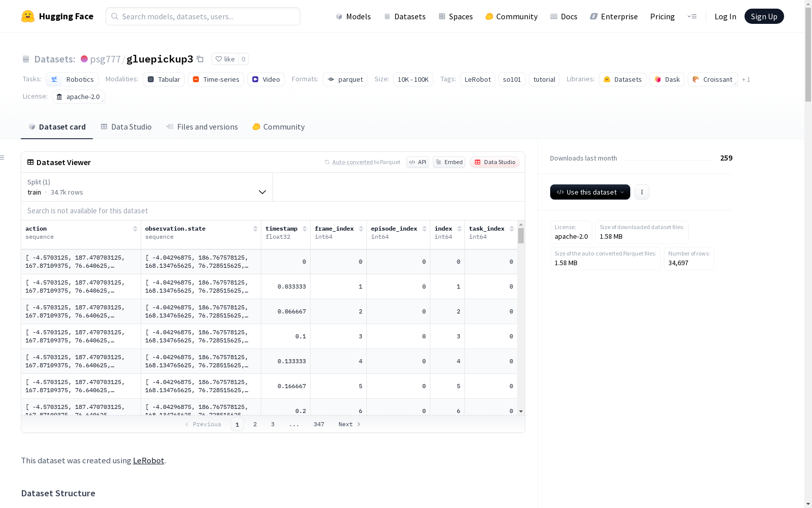Select the 10K - 100K size tag
The height and width of the screenshot is (508, 812).
(413, 79)
